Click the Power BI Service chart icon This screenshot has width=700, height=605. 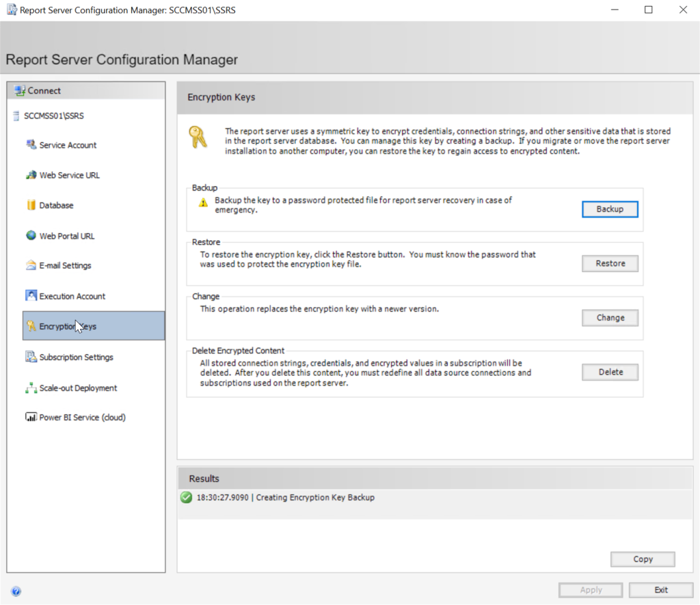click(31, 417)
